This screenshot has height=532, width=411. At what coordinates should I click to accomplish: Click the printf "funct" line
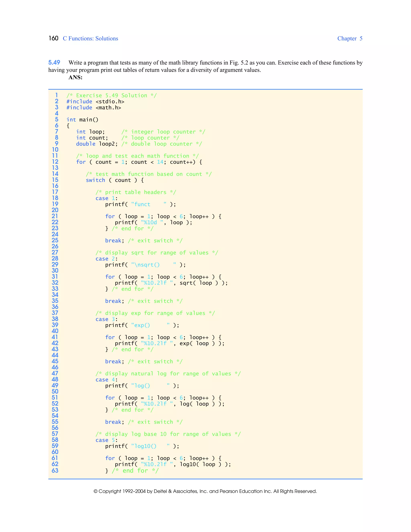pos(140,204)
